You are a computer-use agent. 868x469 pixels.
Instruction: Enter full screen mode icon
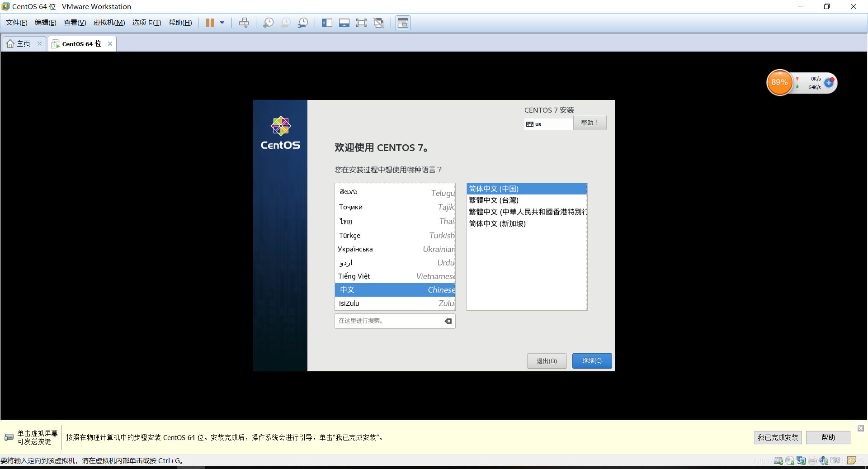coord(361,23)
